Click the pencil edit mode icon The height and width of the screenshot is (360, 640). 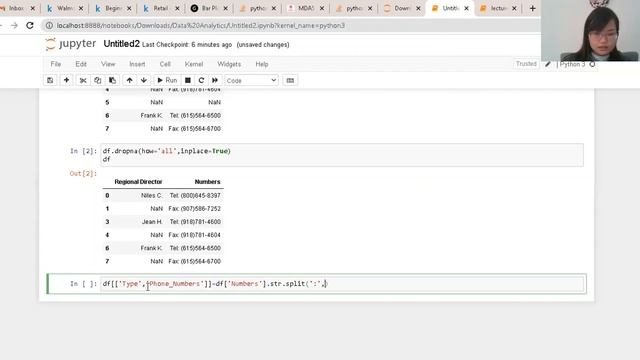click(548, 64)
